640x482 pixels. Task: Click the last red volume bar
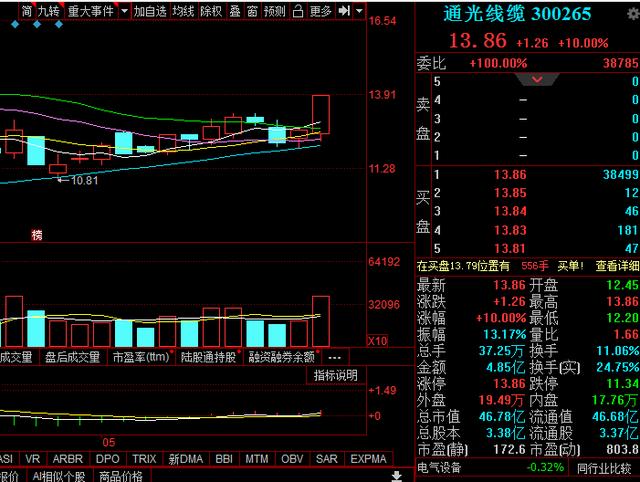(321, 322)
